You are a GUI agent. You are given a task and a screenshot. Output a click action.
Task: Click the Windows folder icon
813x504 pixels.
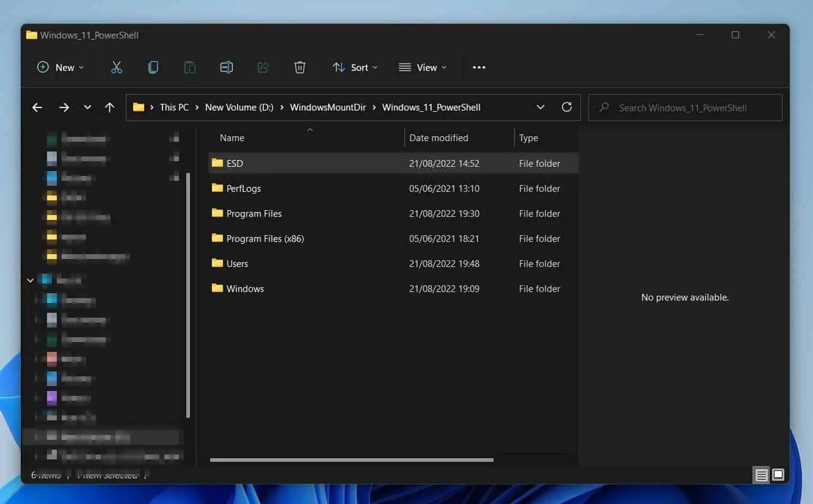click(x=217, y=288)
